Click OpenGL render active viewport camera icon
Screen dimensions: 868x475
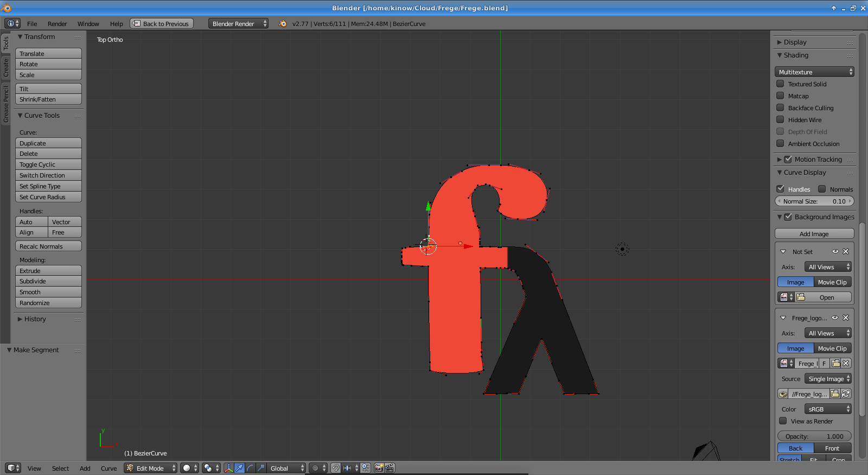379,468
